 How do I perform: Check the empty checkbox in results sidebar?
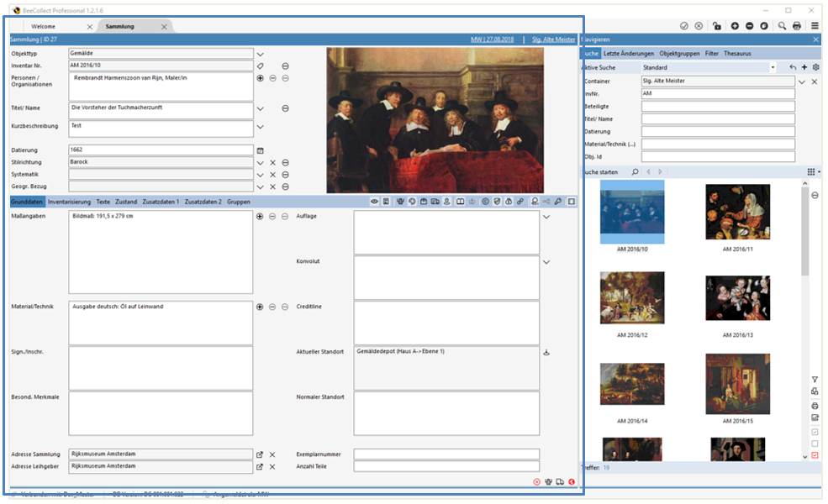[x=815, y=444]
